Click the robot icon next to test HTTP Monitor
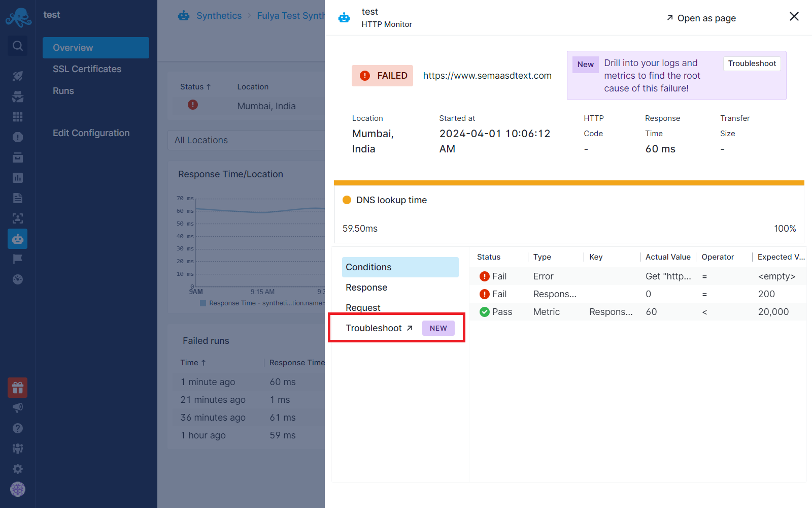This screenshot has width=812, height=508. click(x=344, y=18)
